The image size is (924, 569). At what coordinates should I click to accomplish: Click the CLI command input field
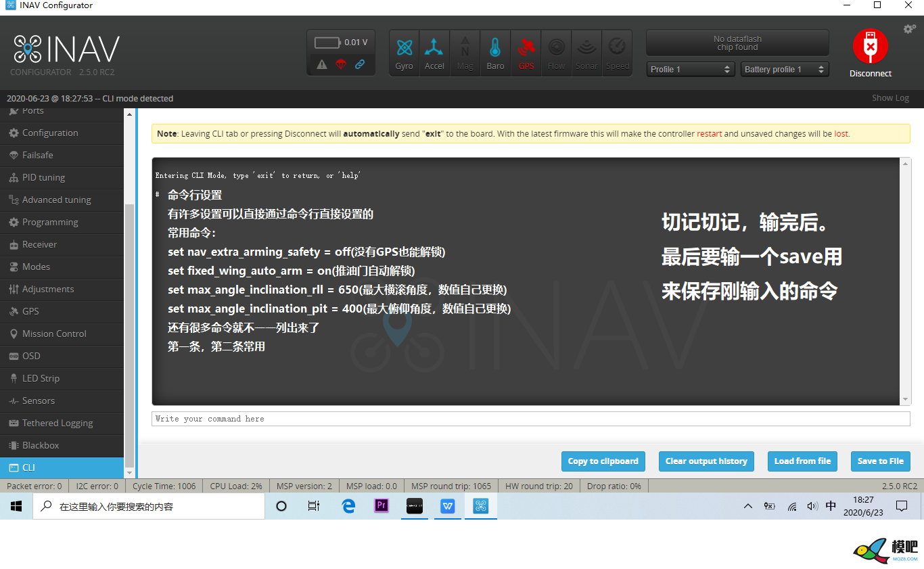tap(531, 419)
